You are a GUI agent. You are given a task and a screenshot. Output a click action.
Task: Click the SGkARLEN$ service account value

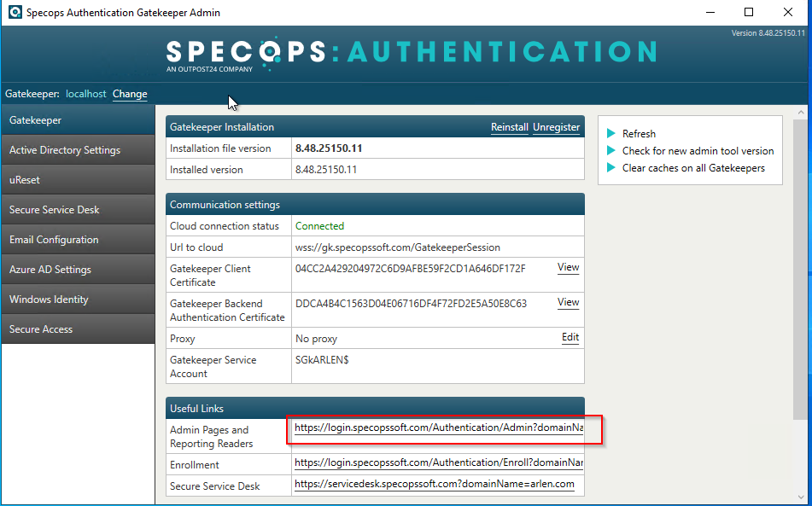pos(322,359)
